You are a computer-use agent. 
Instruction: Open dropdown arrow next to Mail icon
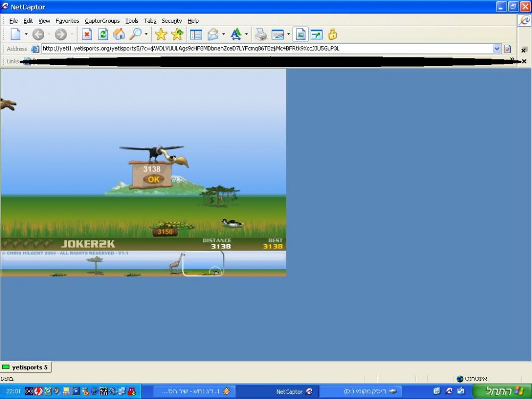(223, 34)
